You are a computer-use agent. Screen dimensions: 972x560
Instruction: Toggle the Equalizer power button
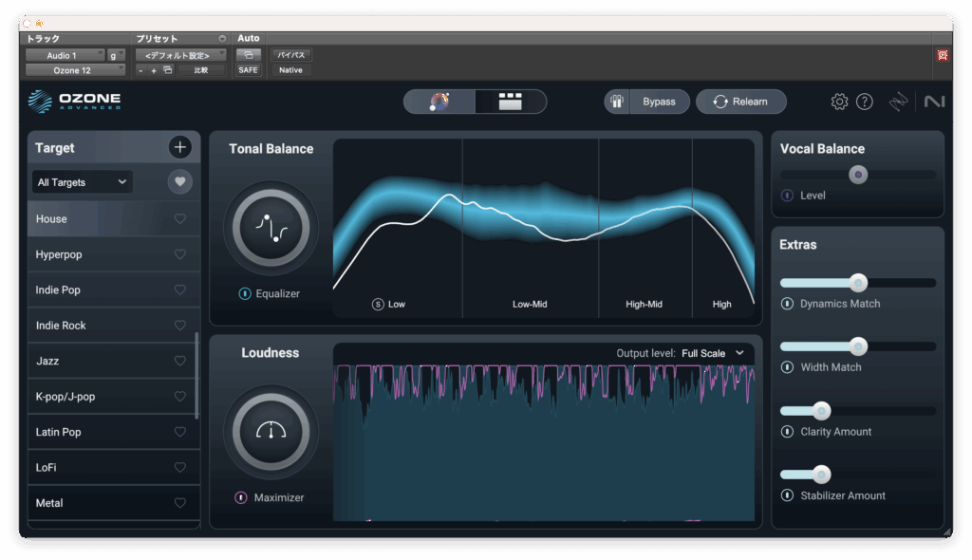pyautogui.click(x=245, y=294)
